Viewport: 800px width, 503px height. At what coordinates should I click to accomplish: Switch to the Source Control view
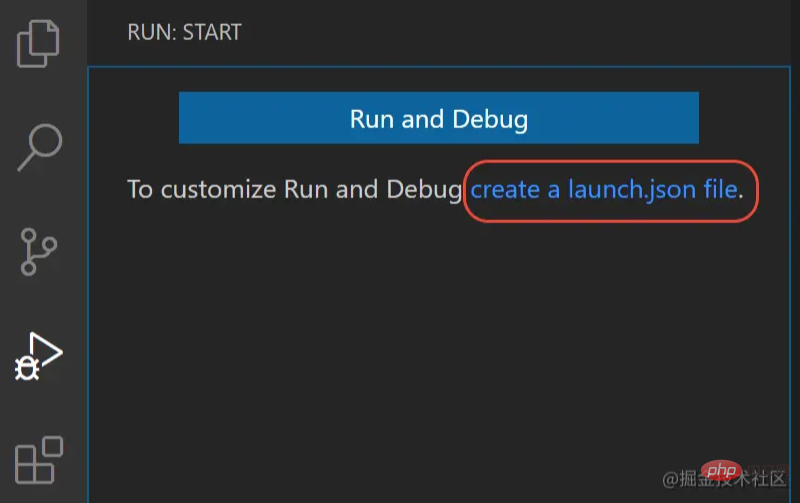tap(39, 252)
